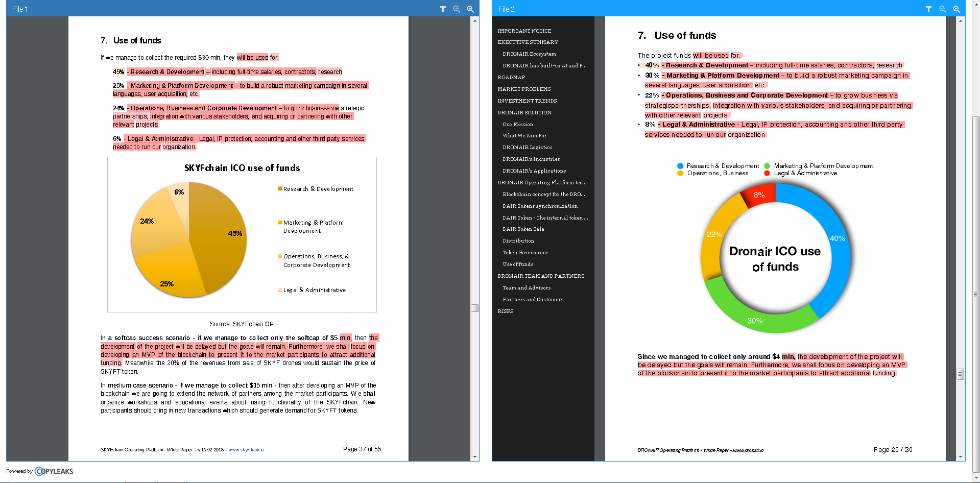Image resolution: width=980 pixels, height=483 pixels.
Task: Open RISKS outline entry
Action: (506, 311)
